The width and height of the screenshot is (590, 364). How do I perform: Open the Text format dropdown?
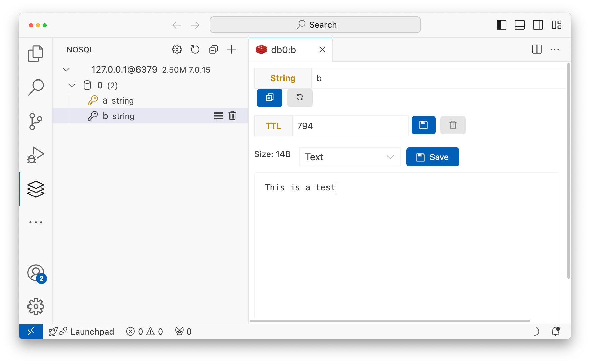point(350,157)
